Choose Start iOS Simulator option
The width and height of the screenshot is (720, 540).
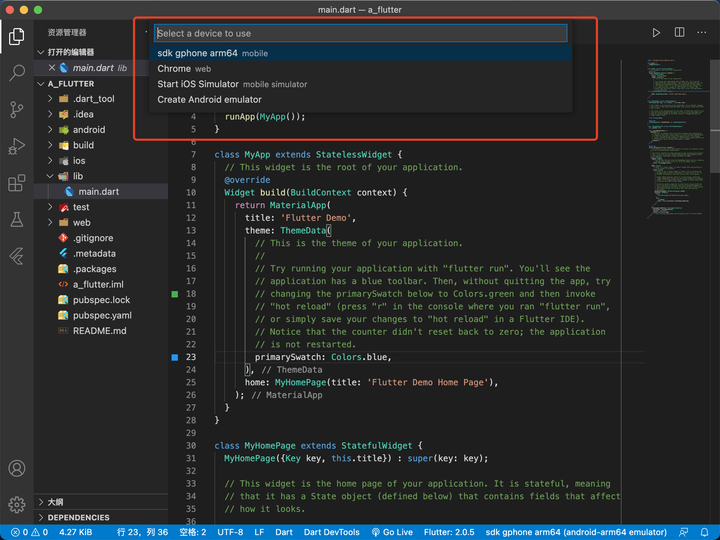tap(360, 84)
